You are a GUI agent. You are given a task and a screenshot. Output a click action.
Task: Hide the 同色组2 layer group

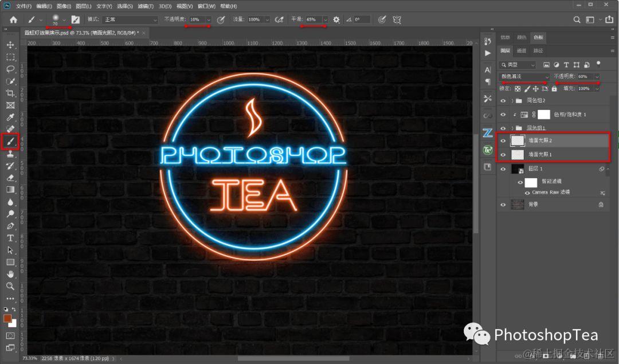click(503, 101)
